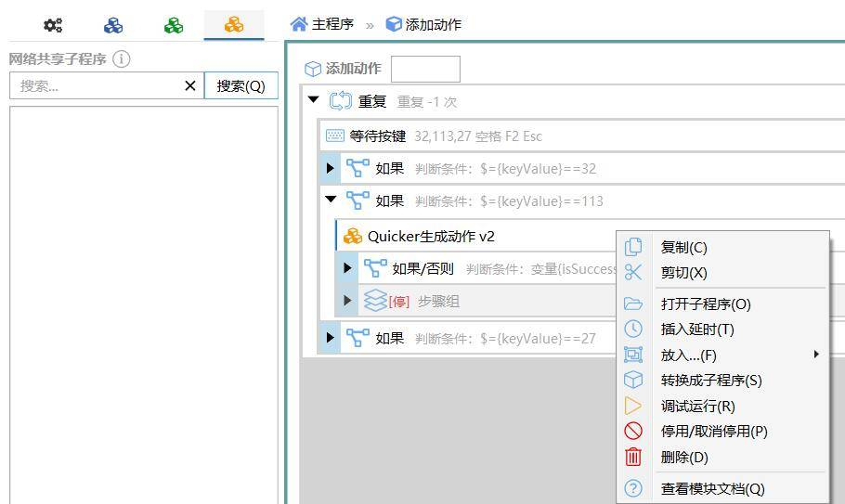Choose 调试运行(R) menu entry
Viewport: 845px width, 504px height.
tap(722, 406)
